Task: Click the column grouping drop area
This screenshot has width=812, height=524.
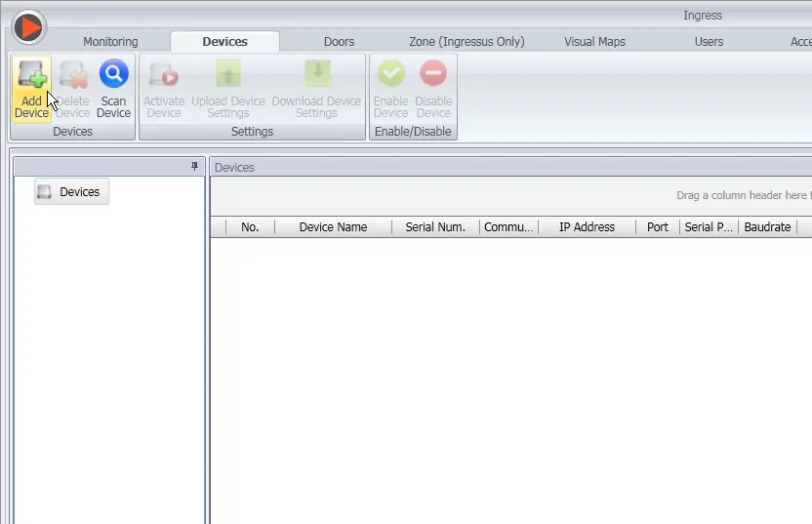Action: 510,196
